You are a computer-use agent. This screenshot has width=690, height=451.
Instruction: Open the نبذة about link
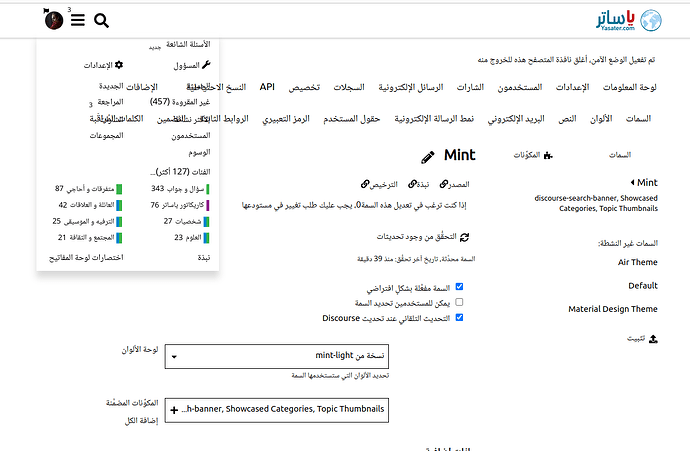[418, 184]
